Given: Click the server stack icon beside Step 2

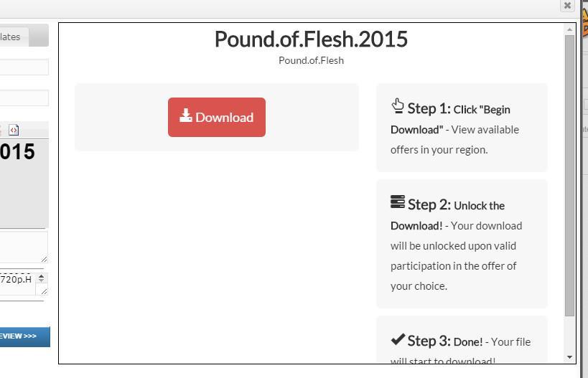Looking at the screenshot, I should click(x=398, y=202).
